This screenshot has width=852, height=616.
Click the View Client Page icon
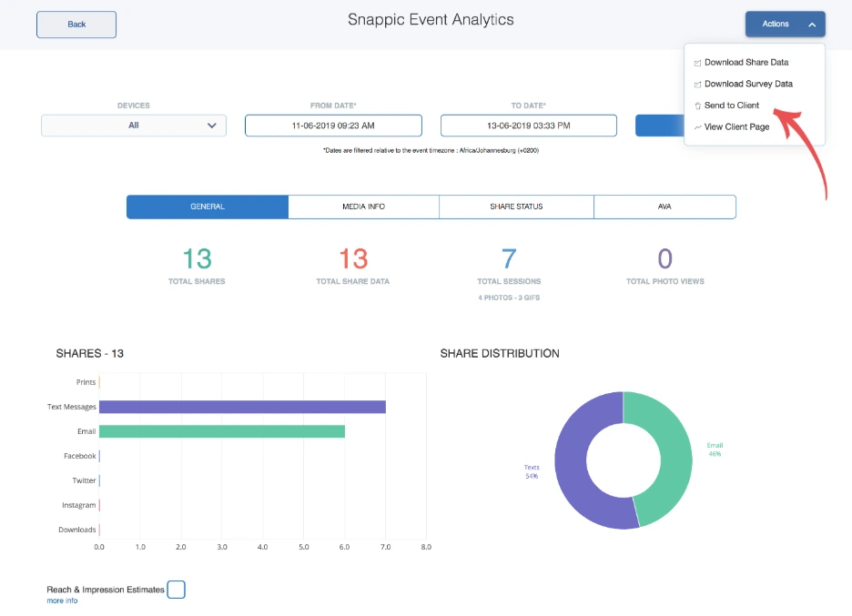pyautogui.click(x=697, y=127)
